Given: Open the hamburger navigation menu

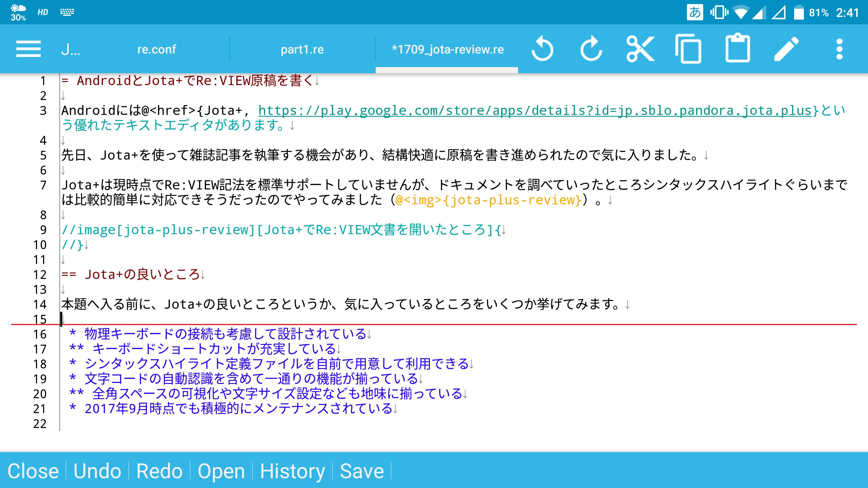Looking at the screenshot, I should point(28,49).
